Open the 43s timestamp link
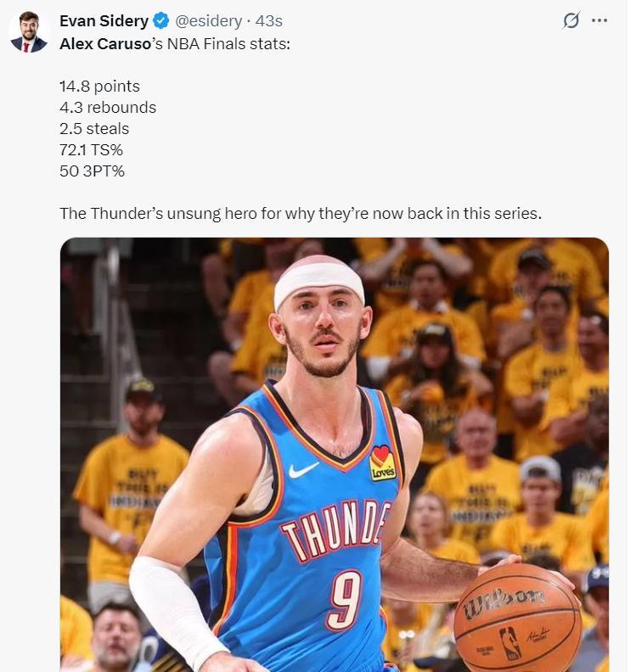Image resolution: width=636 pixels, height=672 pixels. point(269,21)
